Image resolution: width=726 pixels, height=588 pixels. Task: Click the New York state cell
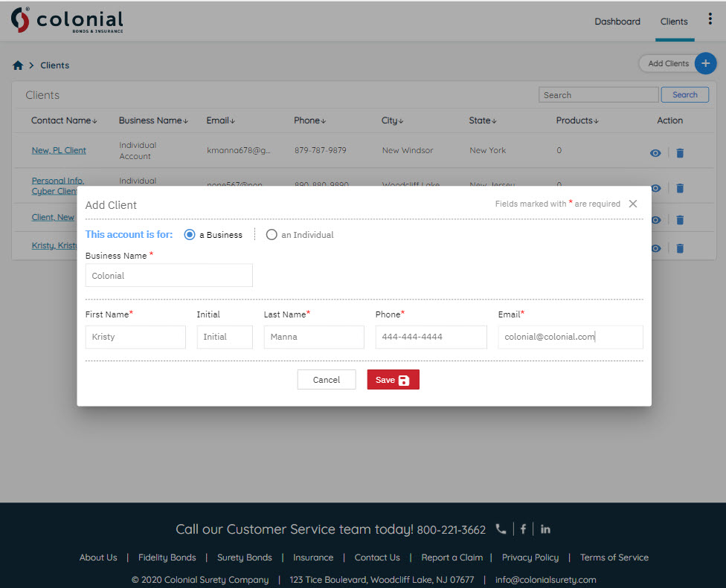click(x=487, y=150)
